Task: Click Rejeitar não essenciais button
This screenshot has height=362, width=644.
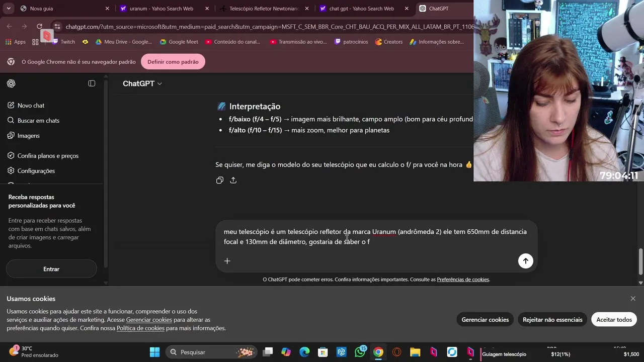Action: (x=552, y=320)
